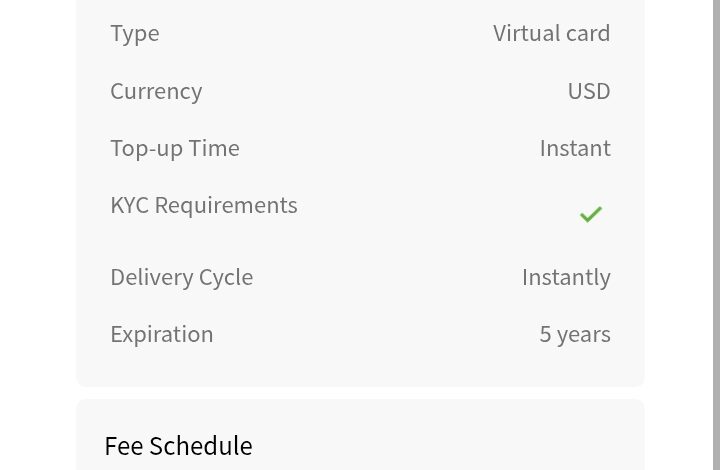Click the Top-up Time label
This screenshot has width=720, height=470.
pos(175,148)
